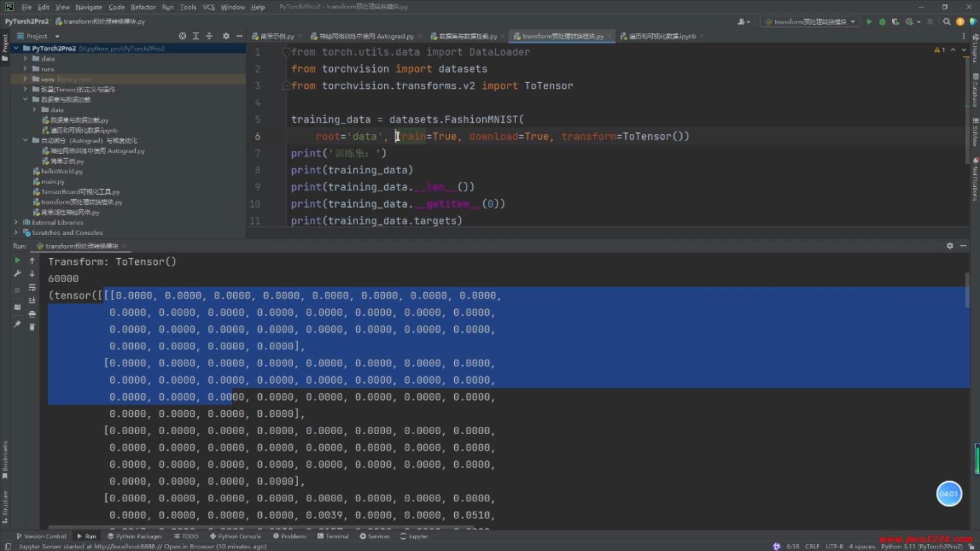The height and width of the screenshot is (551, 980).
Task: Open Python Packages tool window
Action: pos(135,536)
